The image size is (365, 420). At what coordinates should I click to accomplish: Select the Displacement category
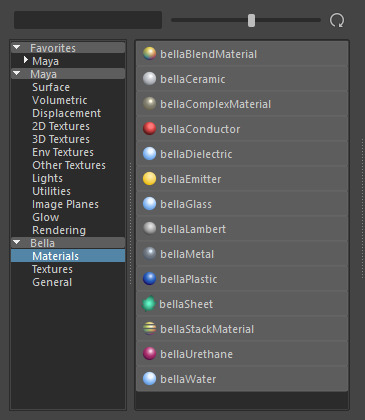(66, 113)
